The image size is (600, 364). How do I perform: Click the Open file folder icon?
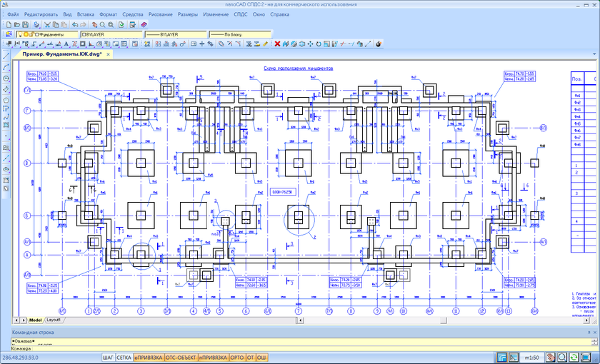[16, 24]
